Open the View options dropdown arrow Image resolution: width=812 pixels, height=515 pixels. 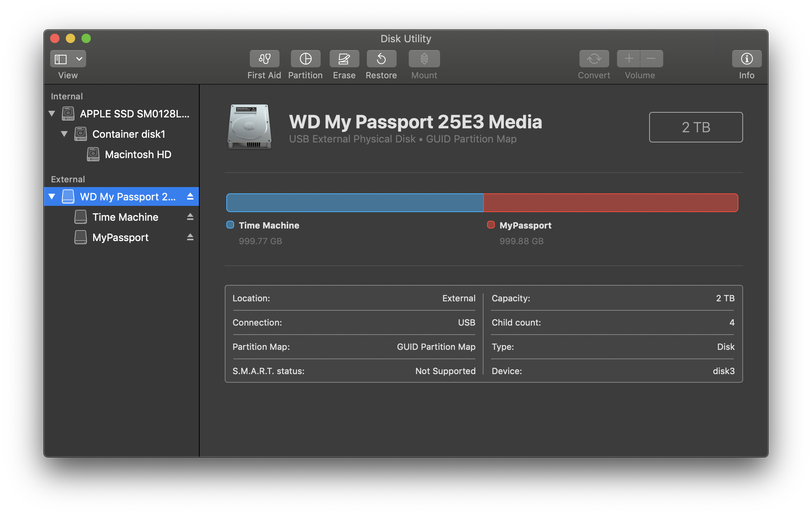(79, 59)
